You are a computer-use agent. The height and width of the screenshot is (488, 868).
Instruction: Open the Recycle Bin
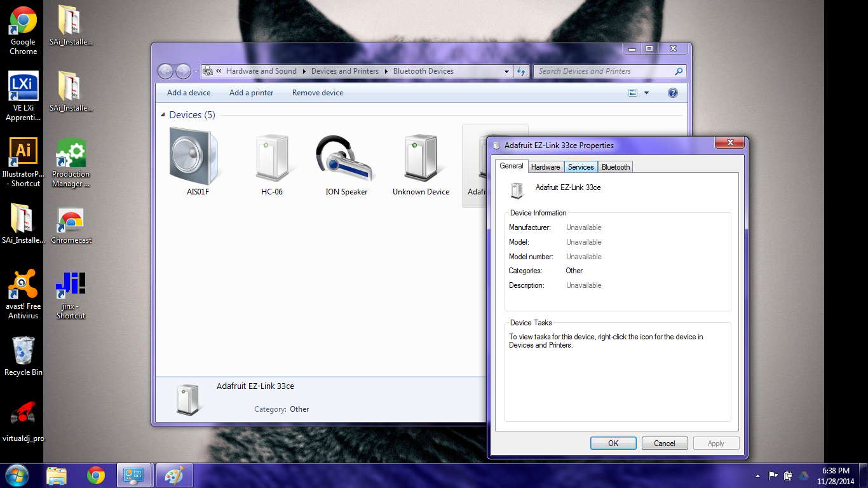pos(23,356)
